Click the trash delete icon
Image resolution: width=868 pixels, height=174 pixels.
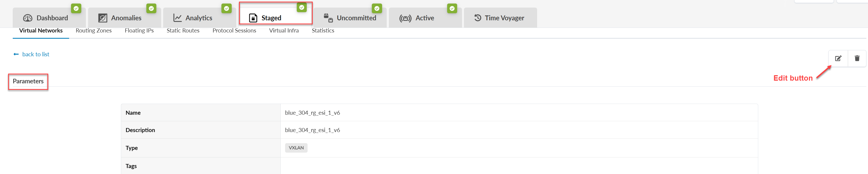(857, 58)
